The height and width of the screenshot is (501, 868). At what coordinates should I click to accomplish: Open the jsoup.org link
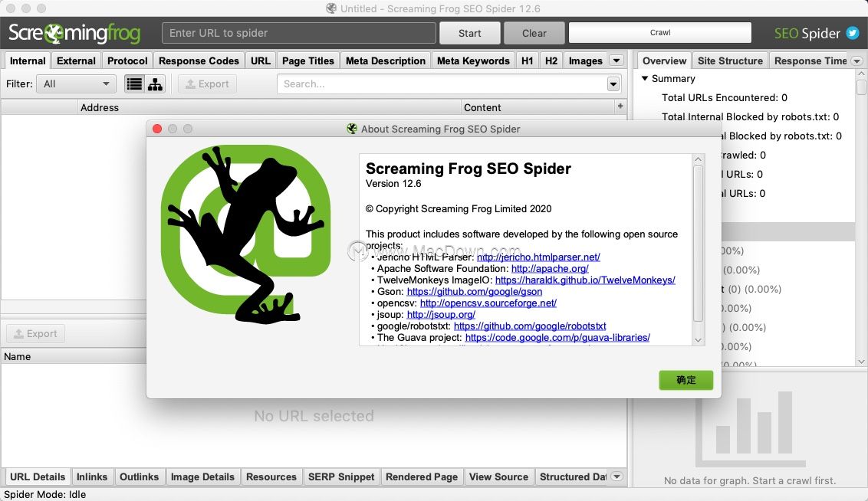441,315
